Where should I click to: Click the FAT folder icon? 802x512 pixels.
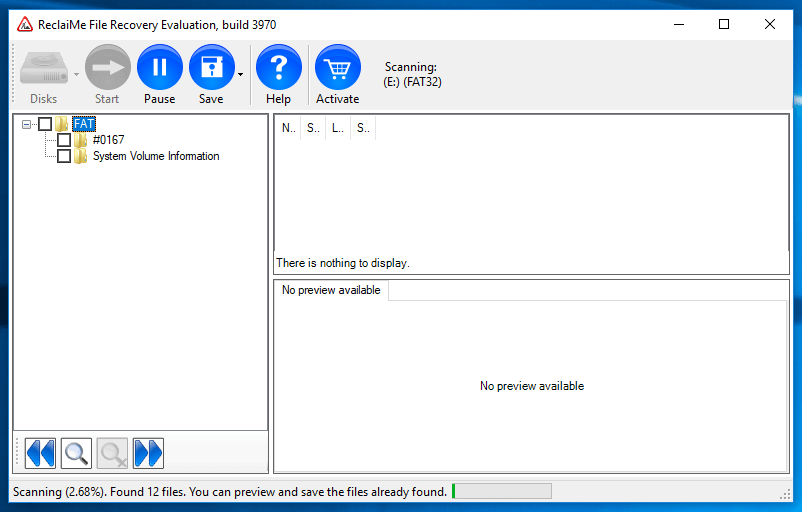coord(61,124)
